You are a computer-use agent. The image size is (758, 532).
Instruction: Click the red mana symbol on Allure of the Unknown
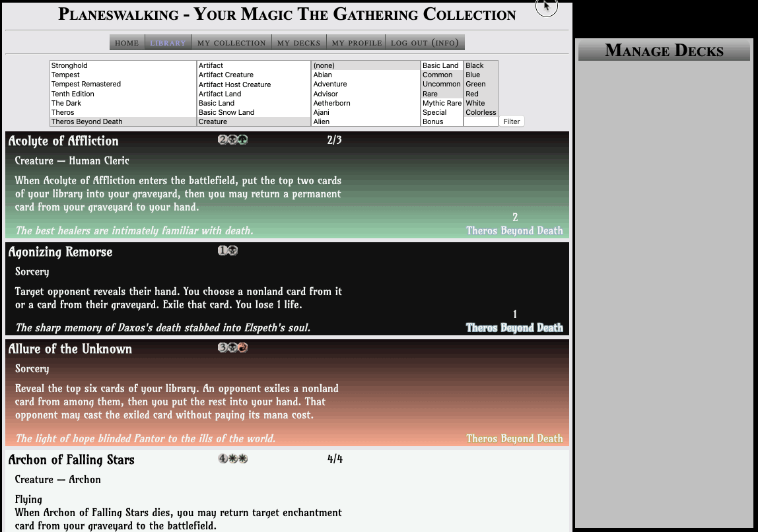[x=243, y=347]
